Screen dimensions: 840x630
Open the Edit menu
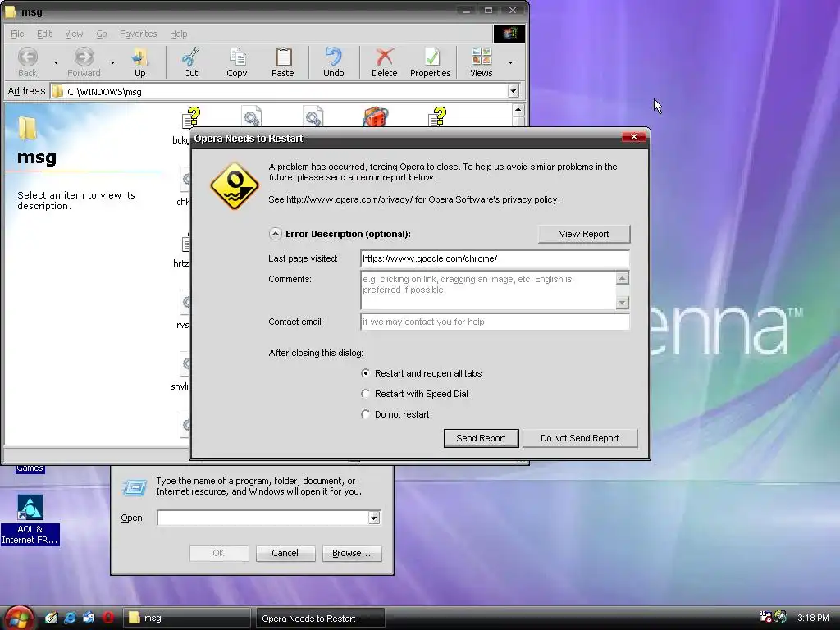(44, 34)
